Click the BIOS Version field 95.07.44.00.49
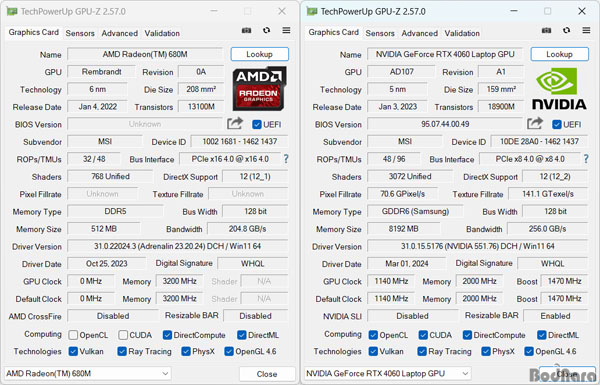This screenshot has height=385, width=600. [x=445, y=124]
